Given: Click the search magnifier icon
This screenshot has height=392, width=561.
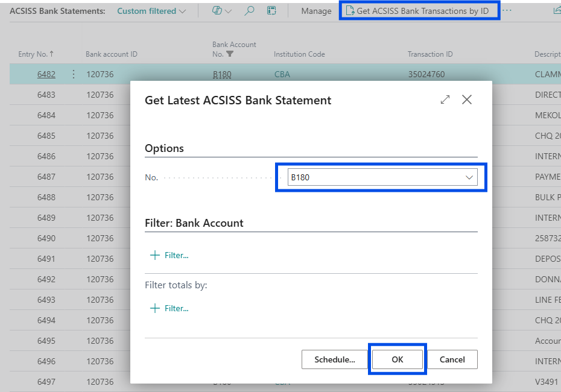Looking at the screenshot, I should click(249, 11).
